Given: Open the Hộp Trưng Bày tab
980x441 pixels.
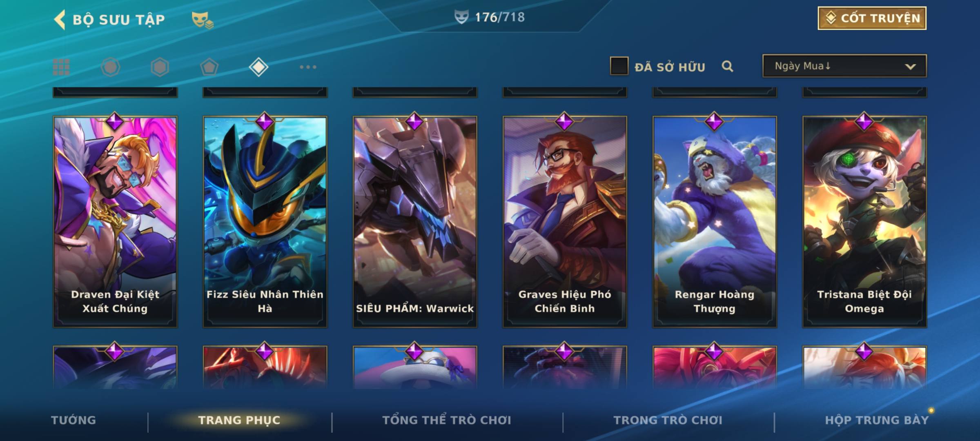Looking at the screenshot, I should pyautogui.click(x=877, y=420).
